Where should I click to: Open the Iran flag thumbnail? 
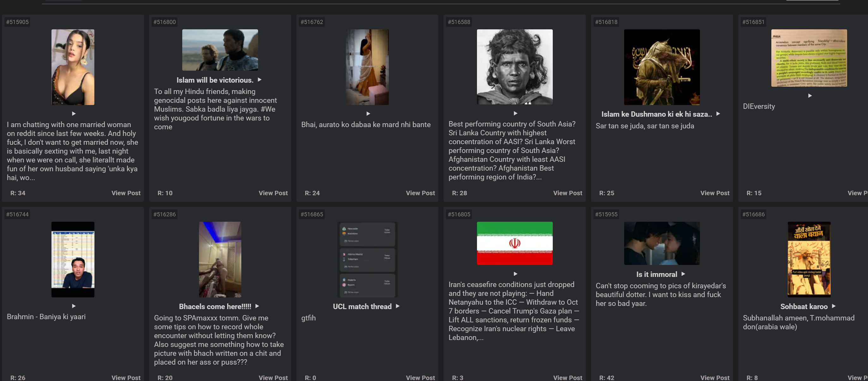pyautogui.click(x=514, y=243)
